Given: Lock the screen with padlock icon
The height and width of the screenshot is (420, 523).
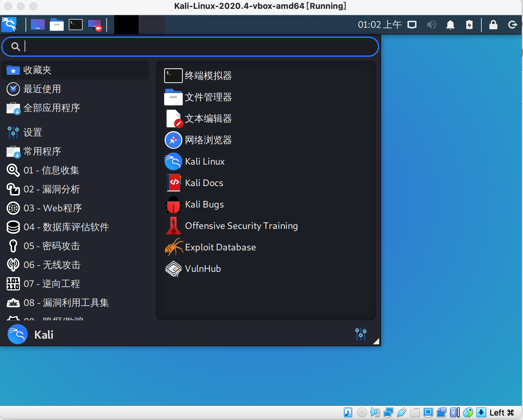Looking at the screenshot, I should (493, 25).
